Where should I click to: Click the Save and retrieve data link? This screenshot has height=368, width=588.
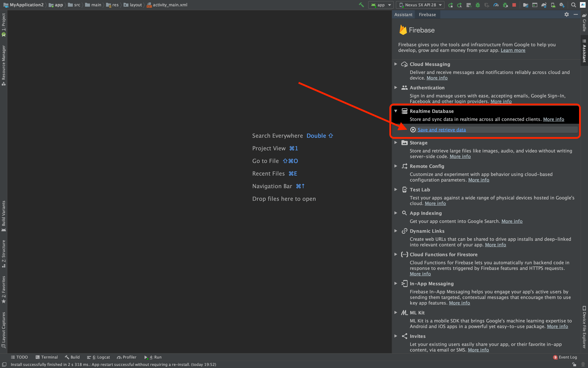442,130
